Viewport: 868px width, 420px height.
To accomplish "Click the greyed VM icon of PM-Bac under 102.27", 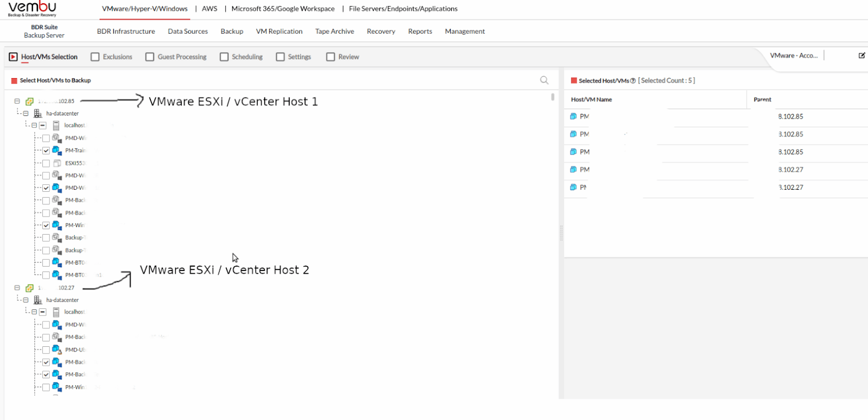I will tap(56, 337).
